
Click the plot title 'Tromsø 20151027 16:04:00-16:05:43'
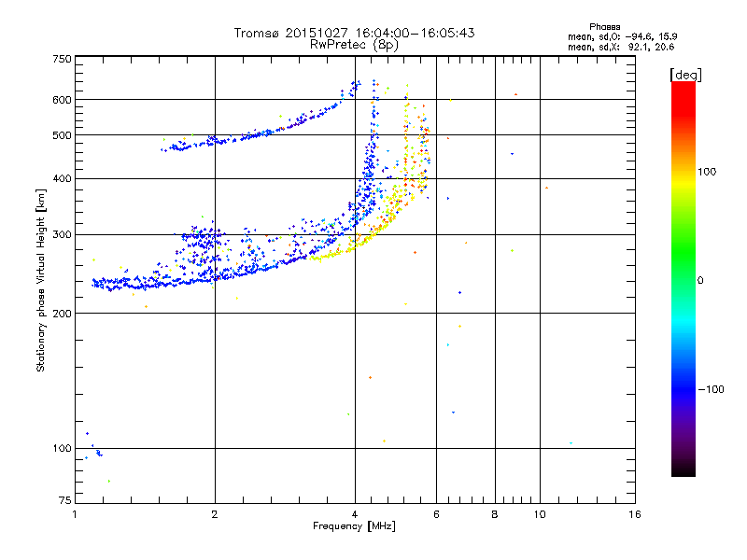354,33
